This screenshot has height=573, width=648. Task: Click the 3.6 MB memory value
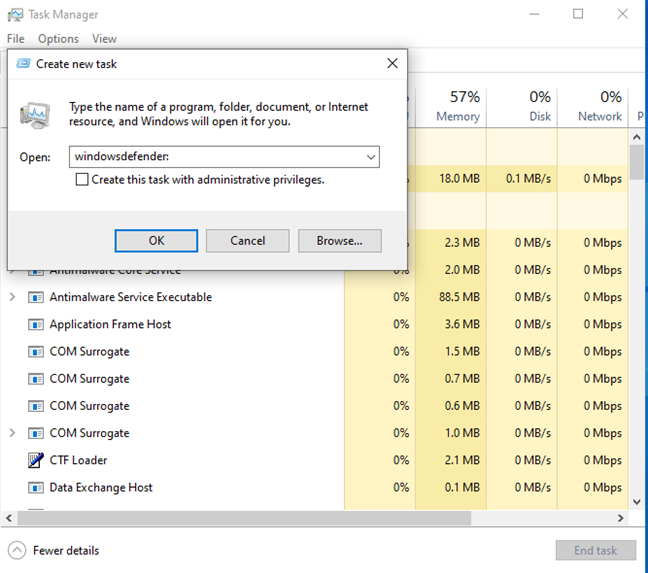click(x=462, y=324)
